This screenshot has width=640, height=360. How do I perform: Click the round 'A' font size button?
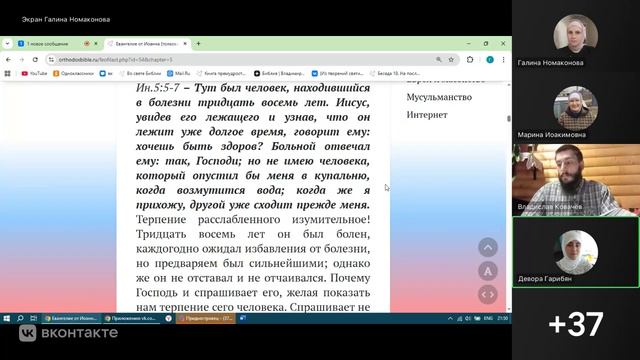coord(488,271)
